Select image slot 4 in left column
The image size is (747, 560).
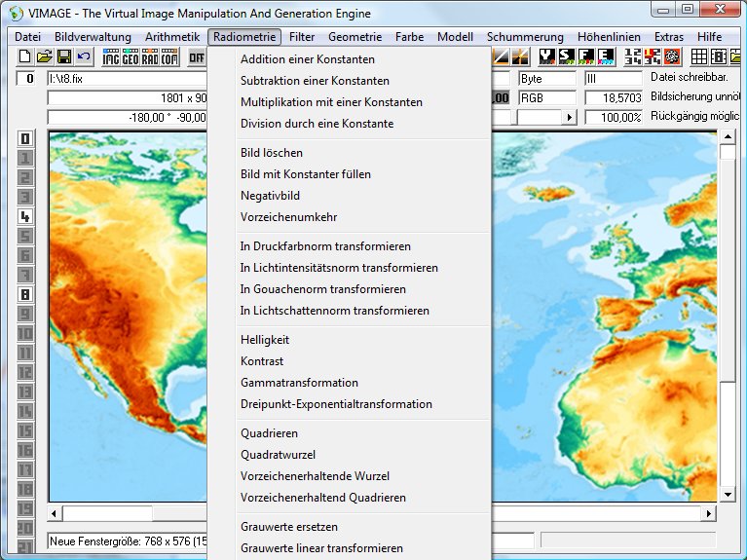[x=25, y=216]
